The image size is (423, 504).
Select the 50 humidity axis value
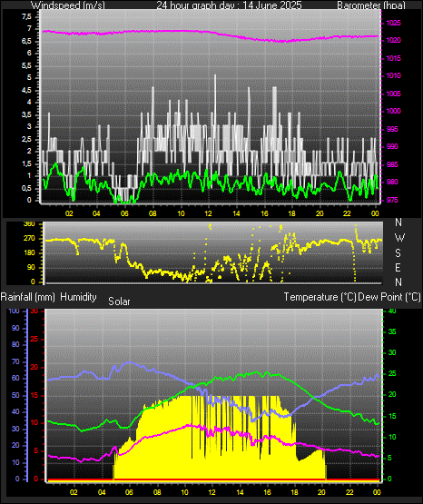(15, 395)
